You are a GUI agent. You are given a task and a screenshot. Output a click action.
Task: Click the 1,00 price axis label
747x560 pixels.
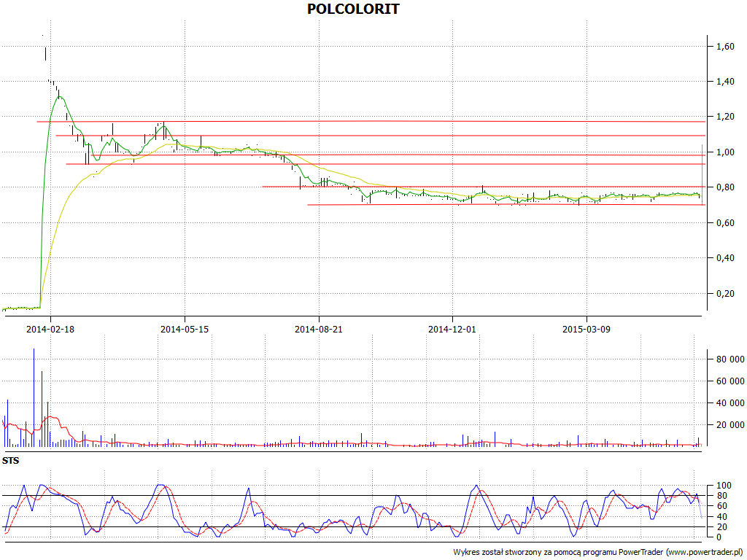pos(725,152)
